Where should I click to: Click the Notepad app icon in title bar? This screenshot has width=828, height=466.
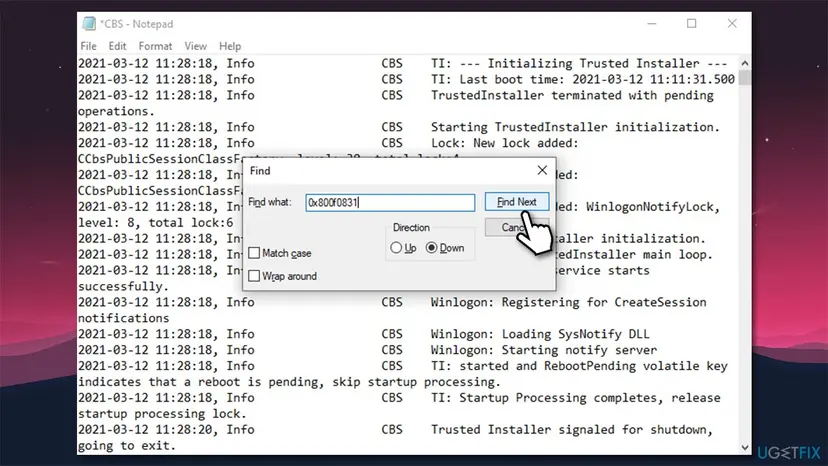tap(89, 24)
